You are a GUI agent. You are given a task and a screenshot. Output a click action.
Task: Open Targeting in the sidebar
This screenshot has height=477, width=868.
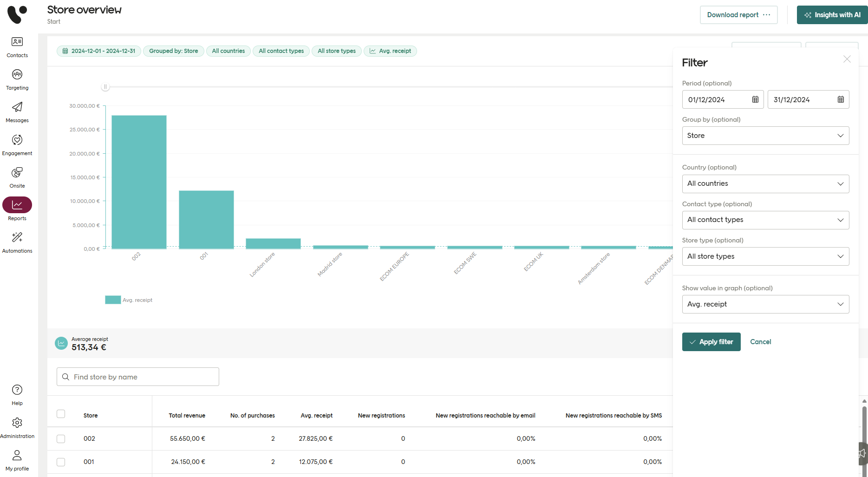click(x=17, y=75)
